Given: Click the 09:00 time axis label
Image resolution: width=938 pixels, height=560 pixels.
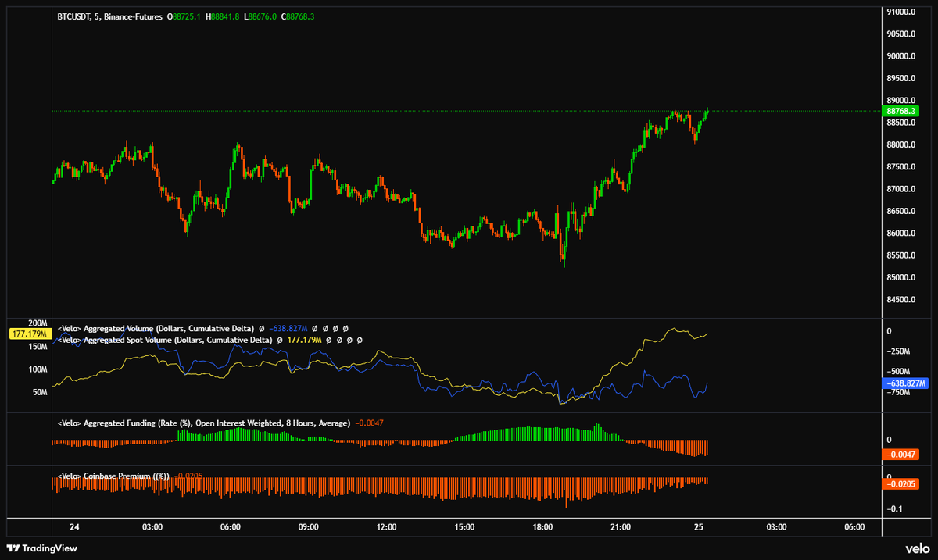Looking at the screenshot, I should coord(308,526).
